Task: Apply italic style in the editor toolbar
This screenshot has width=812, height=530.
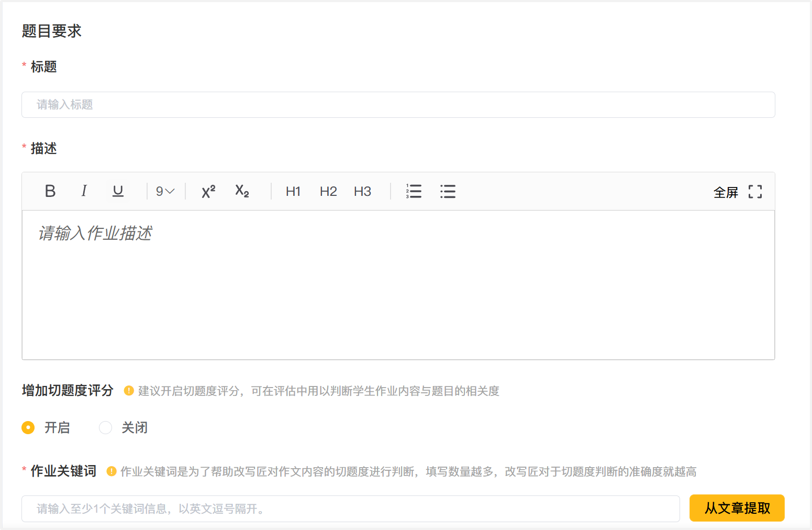Action: [x=84, y=191]
